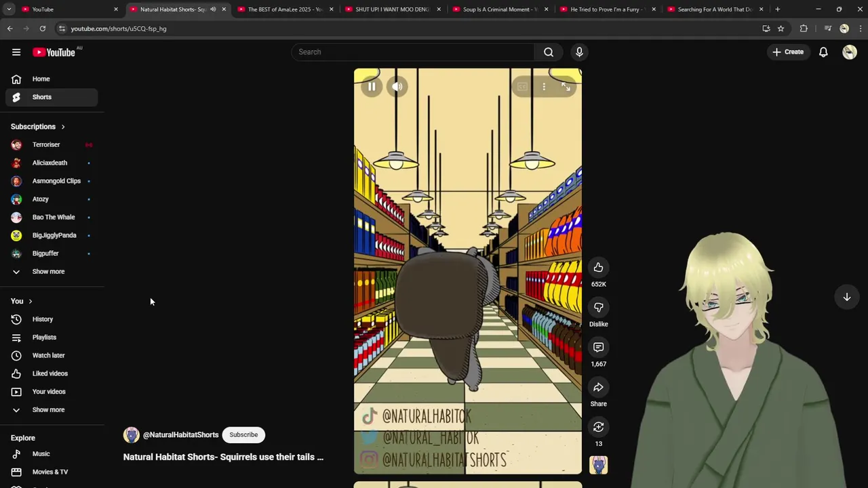Bookmark this page with star icon
Image resolution: width=868 pixels, height=488 pixels.
(x=781, y=28)
